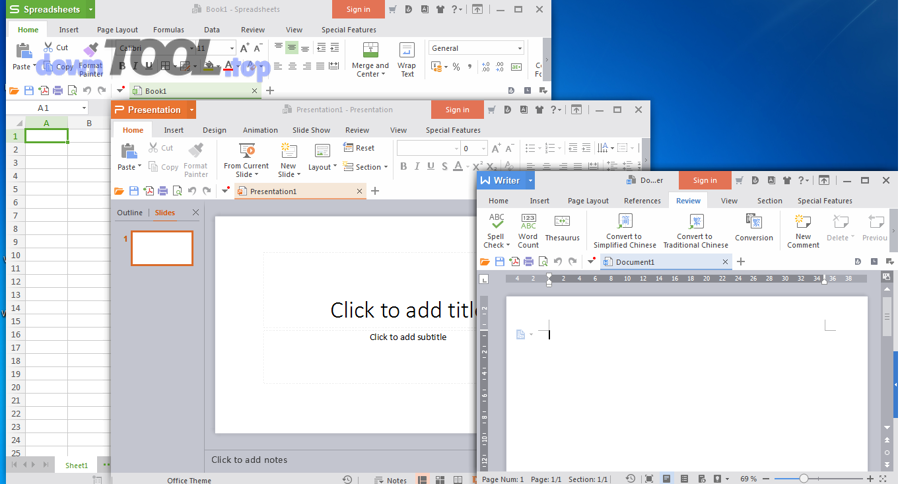The image size is (900, 484).
Task: Click Percent style icon in Spreadsheets
Action: point(456,67)
